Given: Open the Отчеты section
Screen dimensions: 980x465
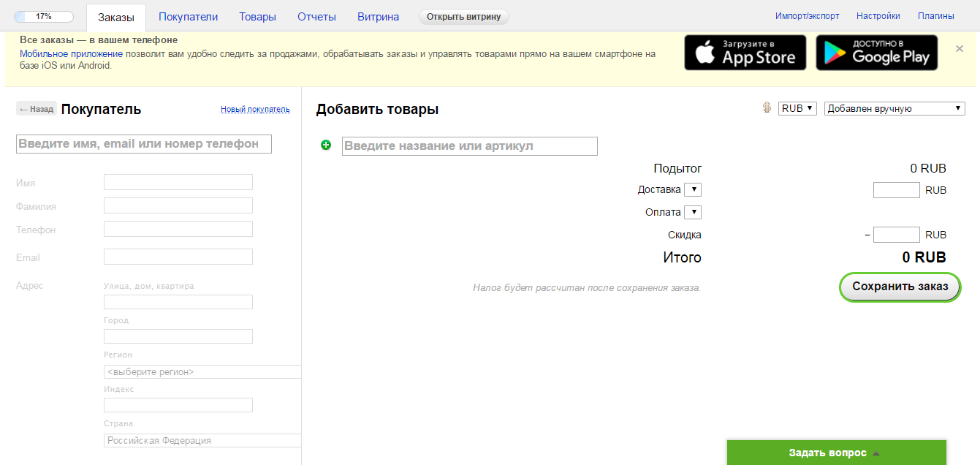Looking at the screenshot, I should pyautogui.click(x=316, y=15).
